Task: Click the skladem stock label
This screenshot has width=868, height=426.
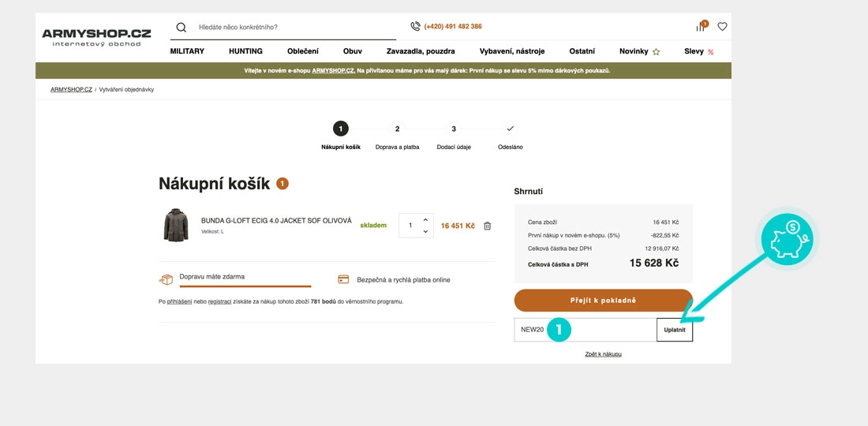Action: pos(373,226)
